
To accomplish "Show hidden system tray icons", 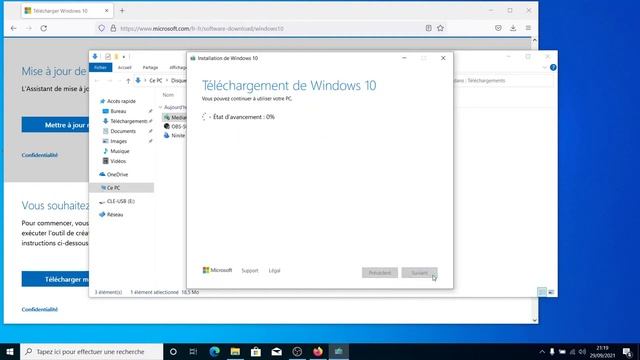I will click(542, 351).
